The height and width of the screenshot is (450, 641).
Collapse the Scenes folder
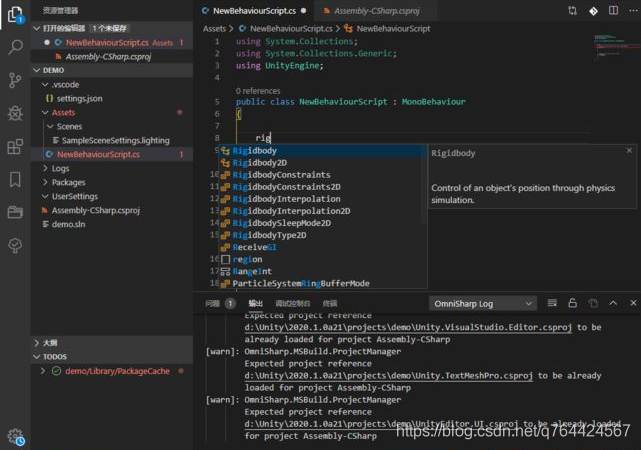click(x=50, y=126)
